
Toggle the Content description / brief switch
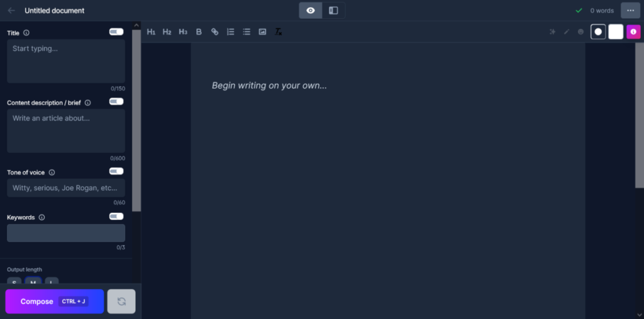116,102
